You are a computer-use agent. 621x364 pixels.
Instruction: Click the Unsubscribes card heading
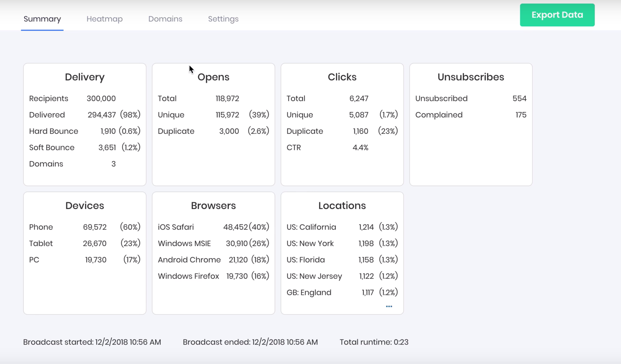tap(470, 77)
